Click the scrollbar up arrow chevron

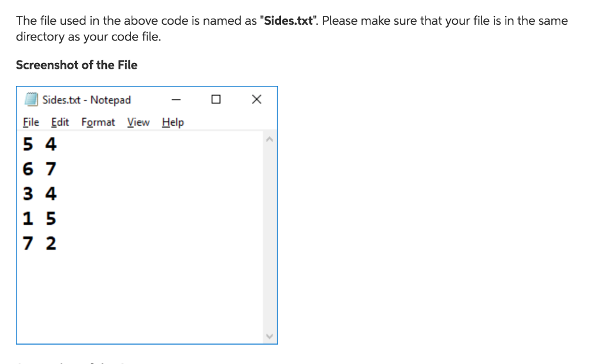(x=270, y=139)
